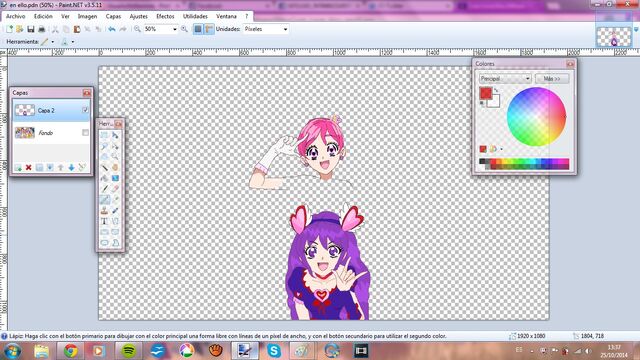Open the Ventana menu

pos(226,16)
